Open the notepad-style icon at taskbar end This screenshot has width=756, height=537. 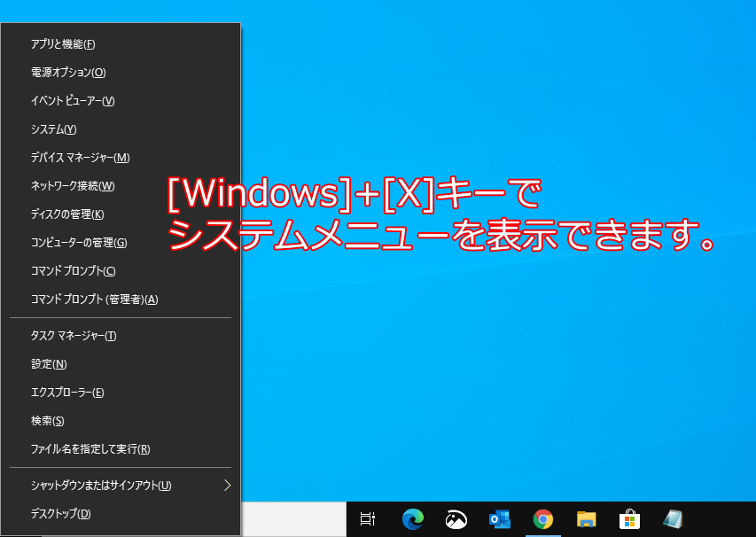point(673,519)
